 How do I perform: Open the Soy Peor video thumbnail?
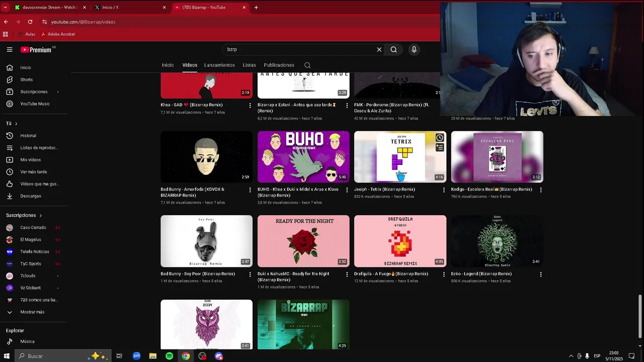coord(206,241)
